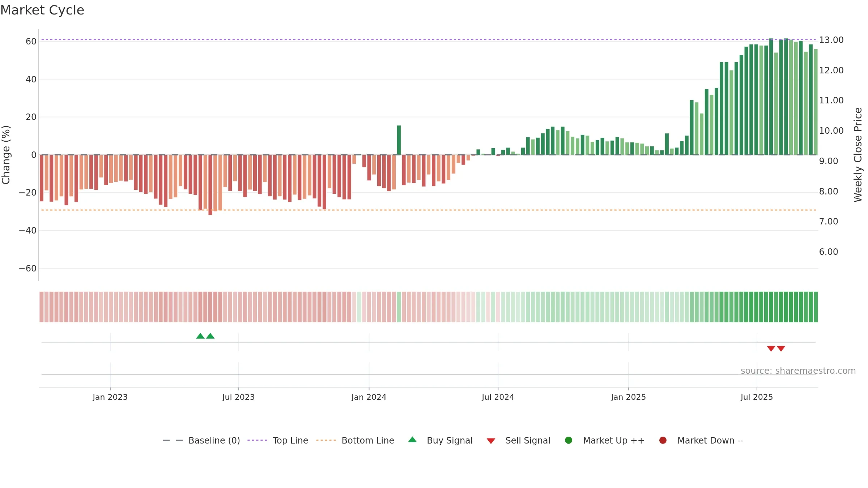Click the orange Bottom Line dash in legend
This screenshot has height=488, width=868.
click(326, 440)
